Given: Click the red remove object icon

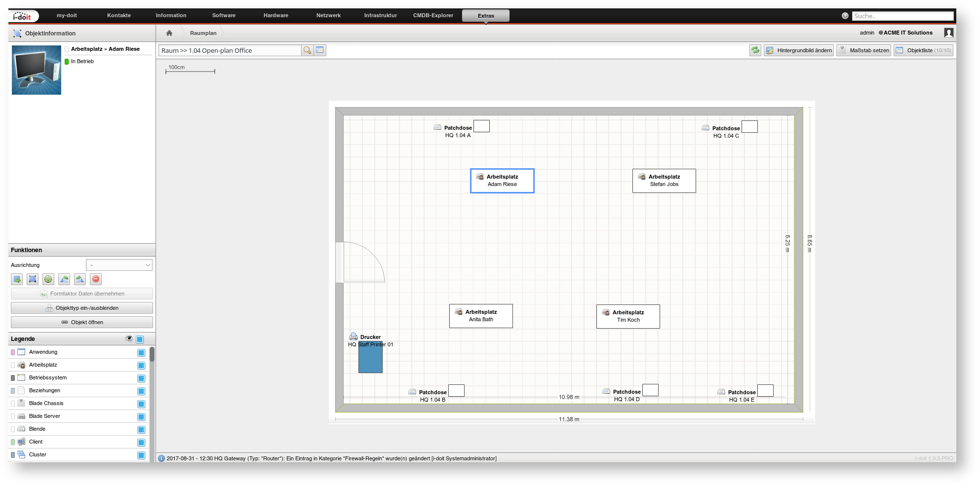Looking at the screenshot, I should (x=96, y=279).
